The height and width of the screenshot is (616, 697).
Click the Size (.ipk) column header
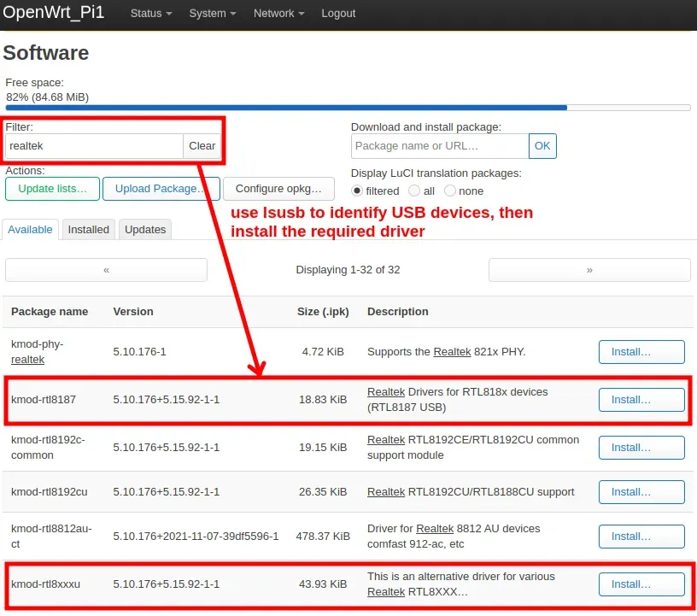click(323, 312)
